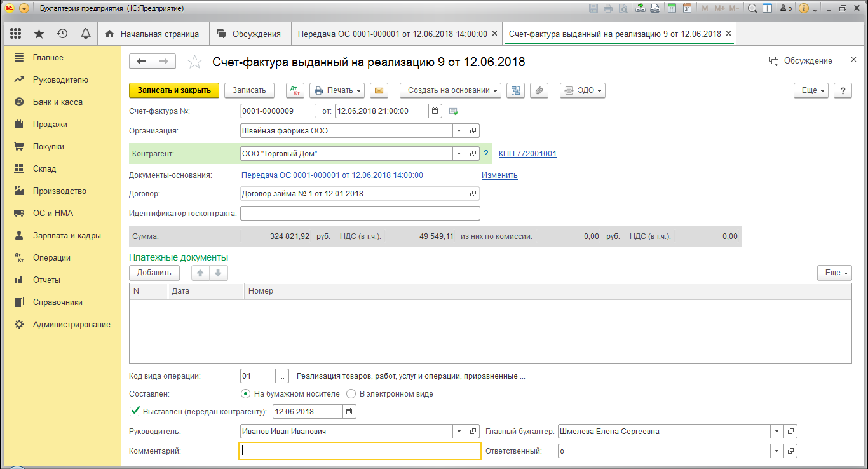This screenshot has height=469, width=868.
Task: Open КПП 772001001 link
Action: pyautogui.click(x=527, y=154)
